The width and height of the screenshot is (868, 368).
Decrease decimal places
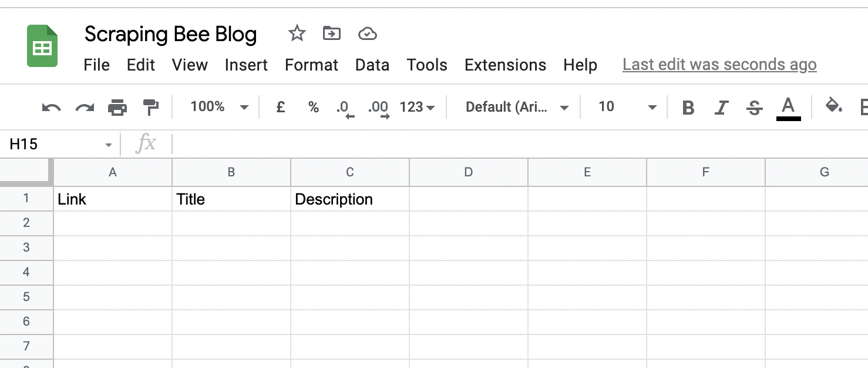tap(344, 107)
